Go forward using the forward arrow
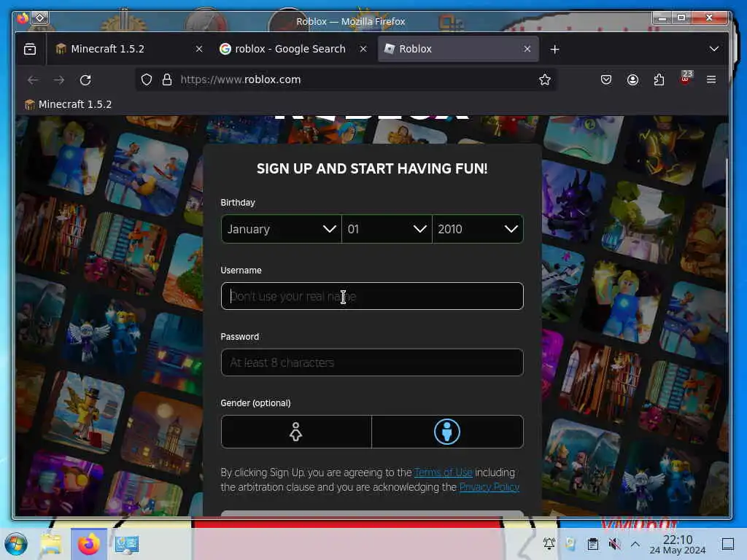 [59, 80]
